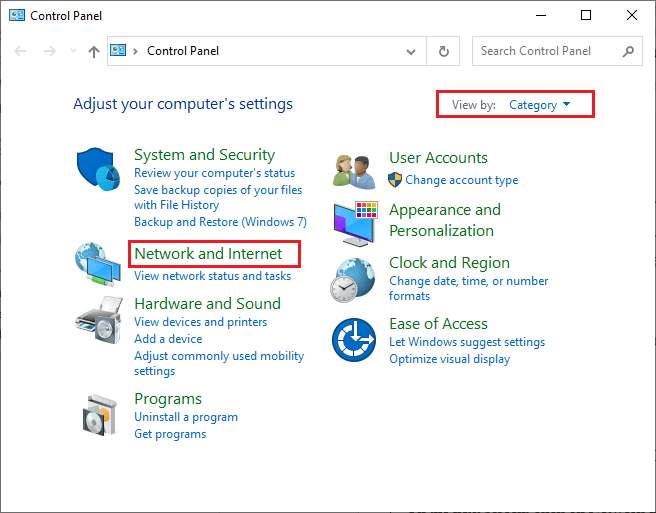The image size is (656, 513).
Task: Open the View by Category dropdown
Action: point(539,105)
